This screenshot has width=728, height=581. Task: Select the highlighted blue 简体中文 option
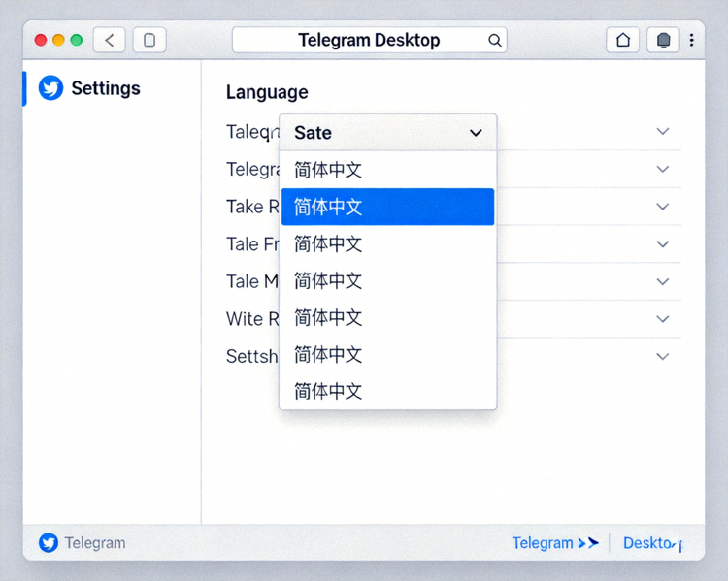coord(387,207)
